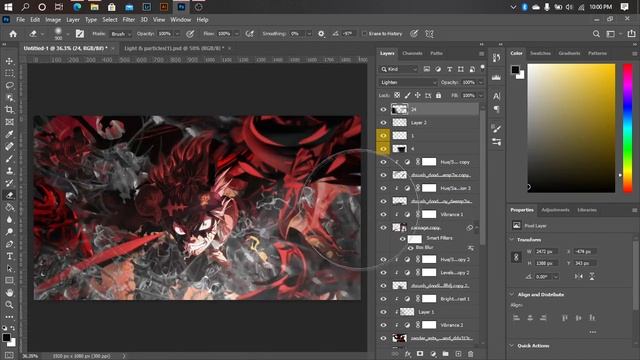Viewport: 640px width, 360px height.
Task: Click inside the color picker field
Action: (x=571, y=128)
